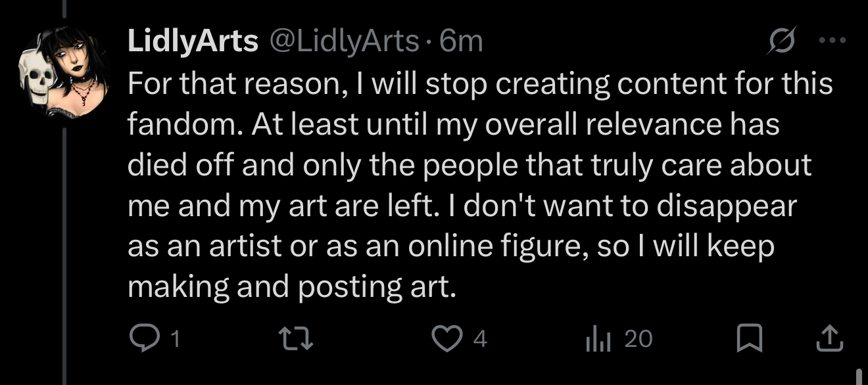Click the reply count number 1
The width and height of the screenshot is (868, 385).
(x=174, y=339)
